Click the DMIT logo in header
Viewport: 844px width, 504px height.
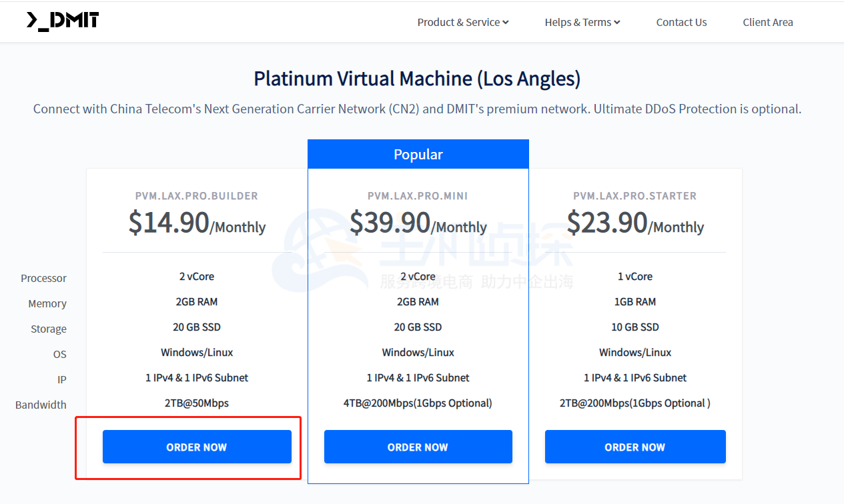click(x=63, y=21)
